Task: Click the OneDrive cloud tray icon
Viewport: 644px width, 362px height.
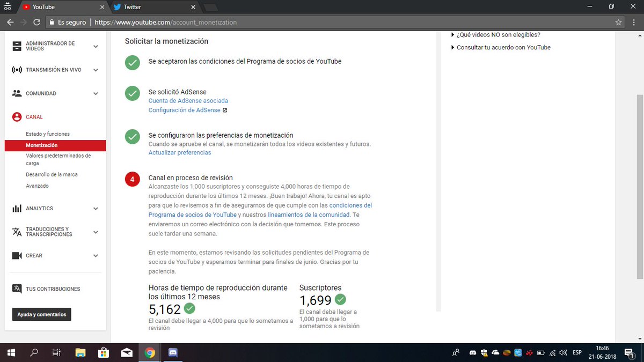Action: click(x=496, y=353)
